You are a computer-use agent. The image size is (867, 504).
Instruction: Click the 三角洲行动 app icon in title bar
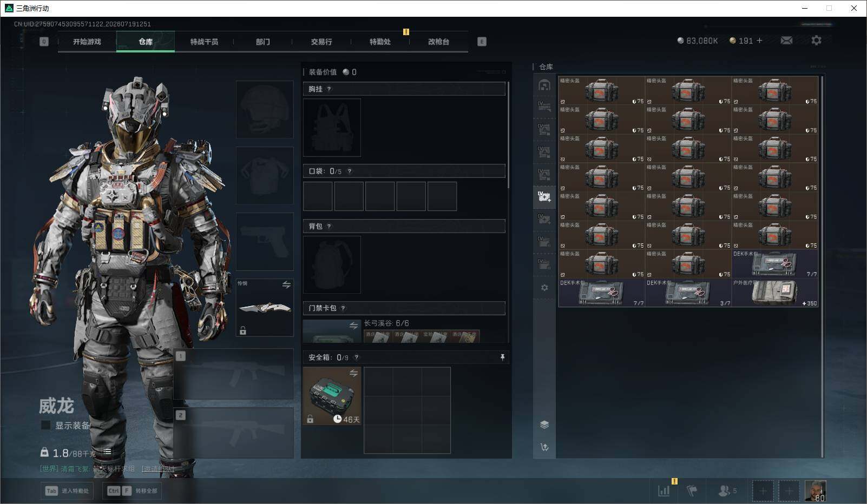tap(9, 8)
